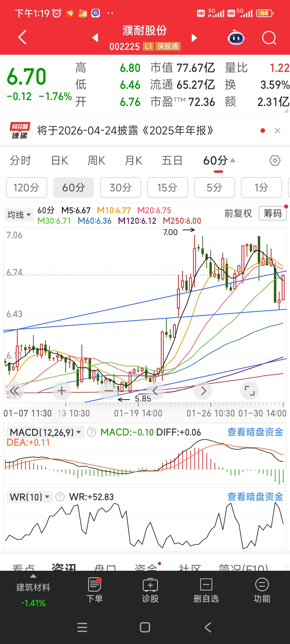Viewport: 290px width, 644px height.
Task: Open MACD indicator help question mark
Action: [x=92, y=432]
